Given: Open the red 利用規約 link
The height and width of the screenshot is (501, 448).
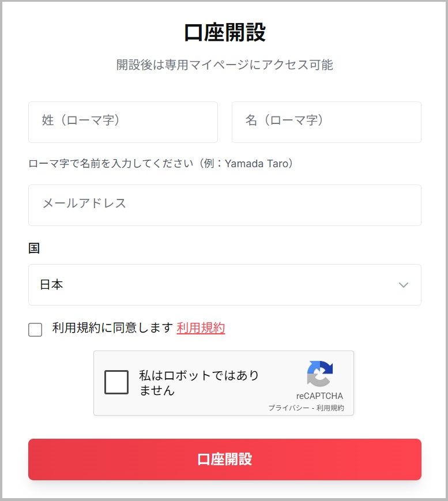Looking at the screenshot, I should [201, 328].
